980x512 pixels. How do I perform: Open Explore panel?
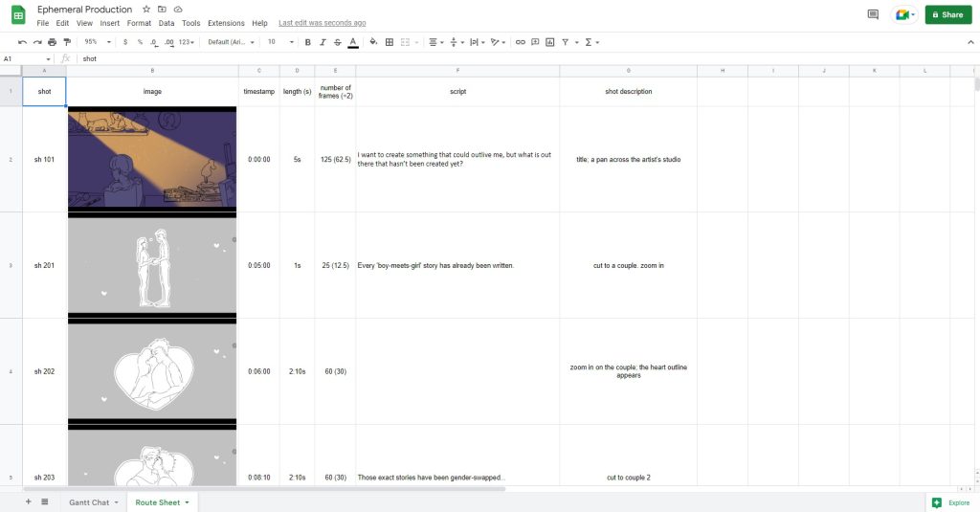pos(951,502)
